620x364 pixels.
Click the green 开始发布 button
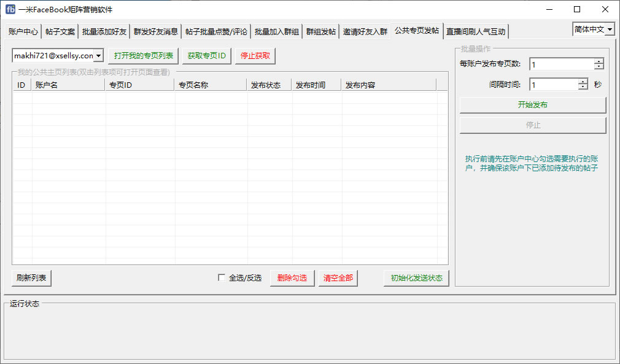(x=533, y=105)
